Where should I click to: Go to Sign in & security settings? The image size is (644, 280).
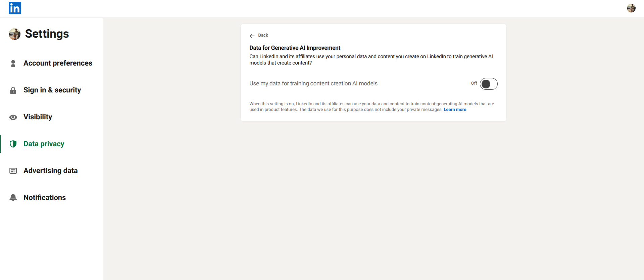52,90
